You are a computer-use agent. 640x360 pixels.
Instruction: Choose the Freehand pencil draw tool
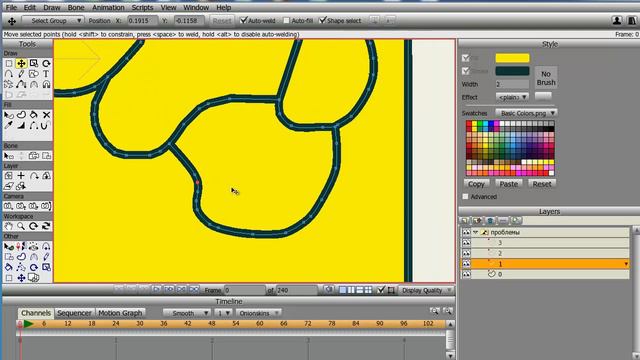(21, 74)
